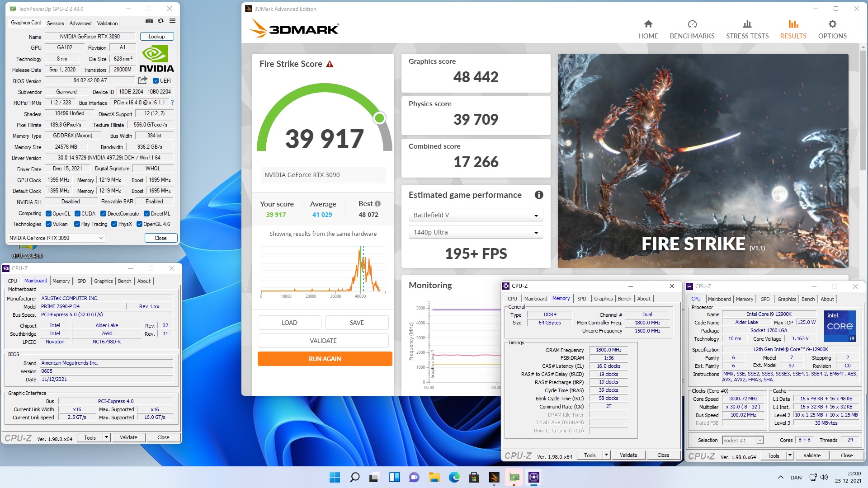Screen dimensions: 868x488
Task: Open SPD tab in Memory CPU-Z window
Action: pos(581,299)
